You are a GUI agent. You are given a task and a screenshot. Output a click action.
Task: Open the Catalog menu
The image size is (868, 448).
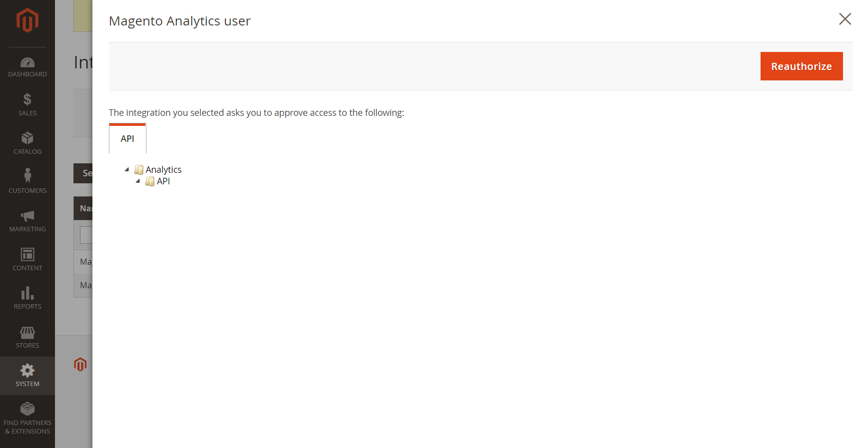coord(27,144)
